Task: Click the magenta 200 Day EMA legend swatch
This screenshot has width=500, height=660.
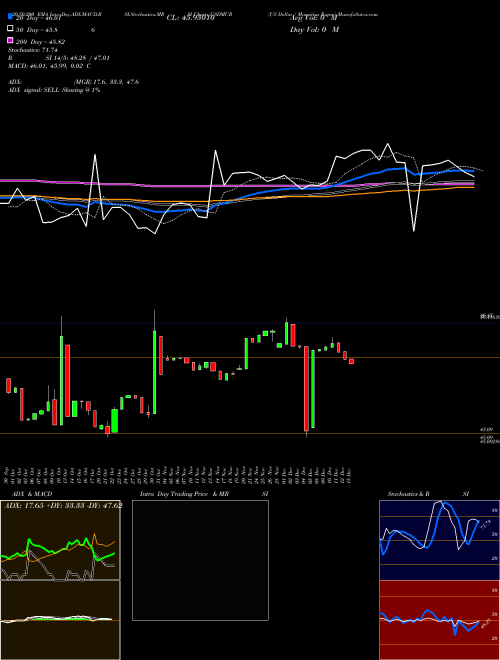Action: click(x=10, y=41)
